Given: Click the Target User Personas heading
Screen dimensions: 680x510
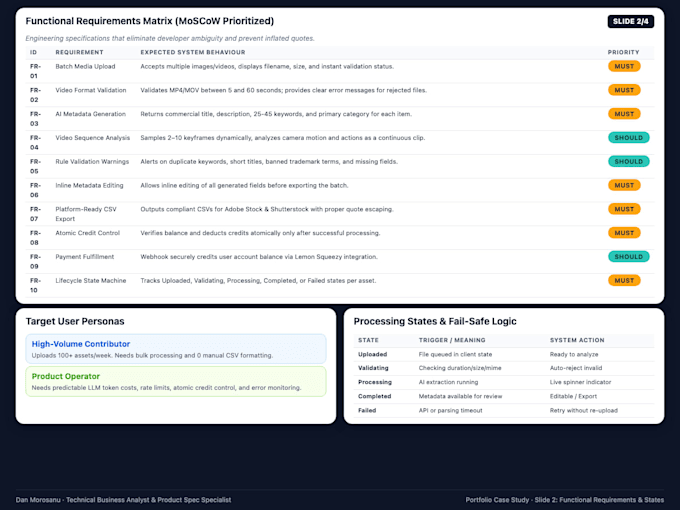Looking at the screenshot, I should 75,321.
